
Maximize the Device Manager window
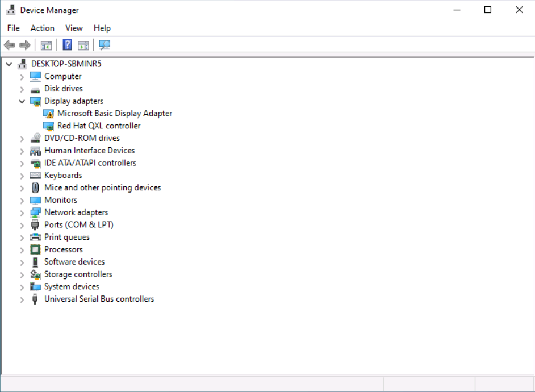tap(488, 10)
